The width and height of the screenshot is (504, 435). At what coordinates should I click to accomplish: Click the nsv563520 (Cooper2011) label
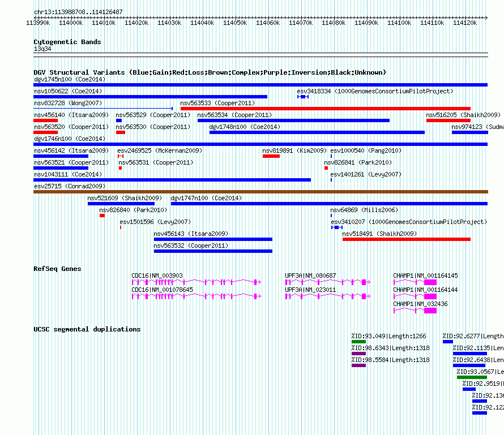(x=71, y=127)
